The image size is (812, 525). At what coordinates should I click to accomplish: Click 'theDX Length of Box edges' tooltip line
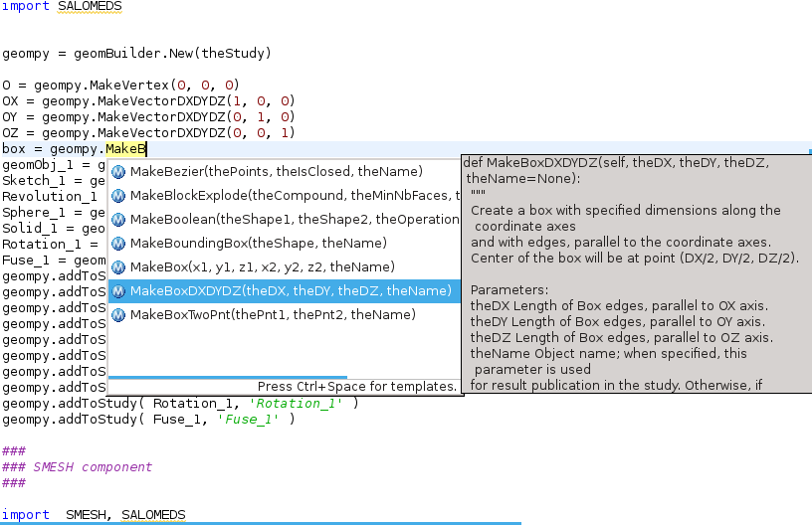(x=619, y=306)
